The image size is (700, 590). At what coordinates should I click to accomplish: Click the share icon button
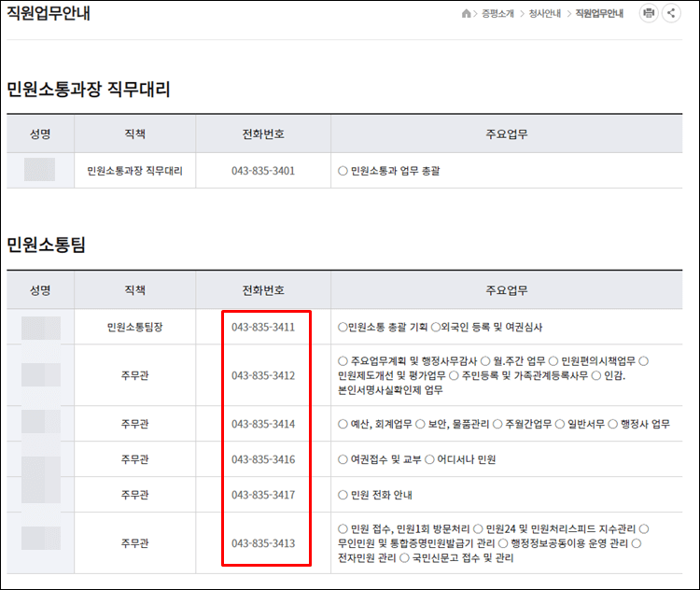click(671, 13)
